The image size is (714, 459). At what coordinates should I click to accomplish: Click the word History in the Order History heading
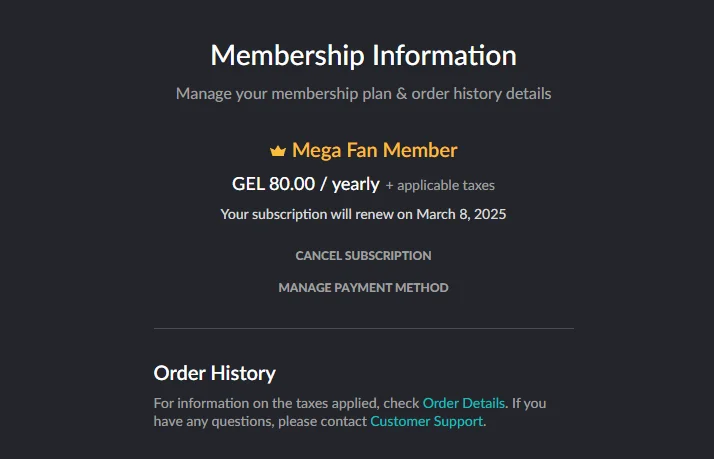pos(243,373)
